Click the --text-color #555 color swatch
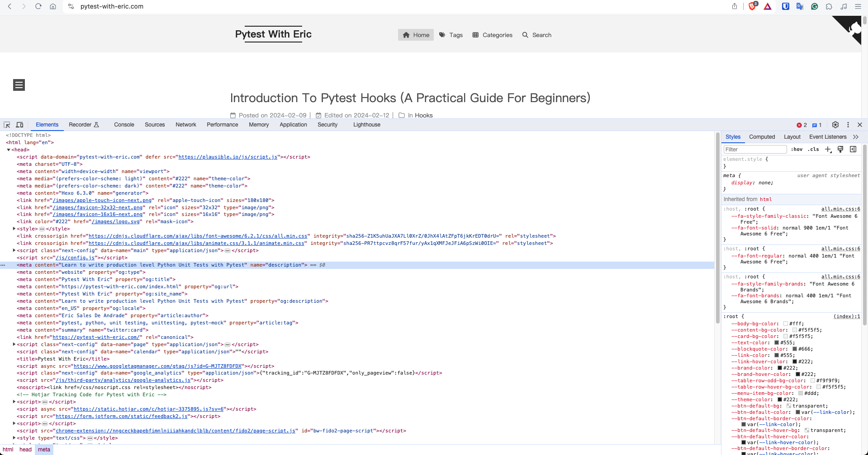The width and height of the screenshot is (868, 455). 777,342
